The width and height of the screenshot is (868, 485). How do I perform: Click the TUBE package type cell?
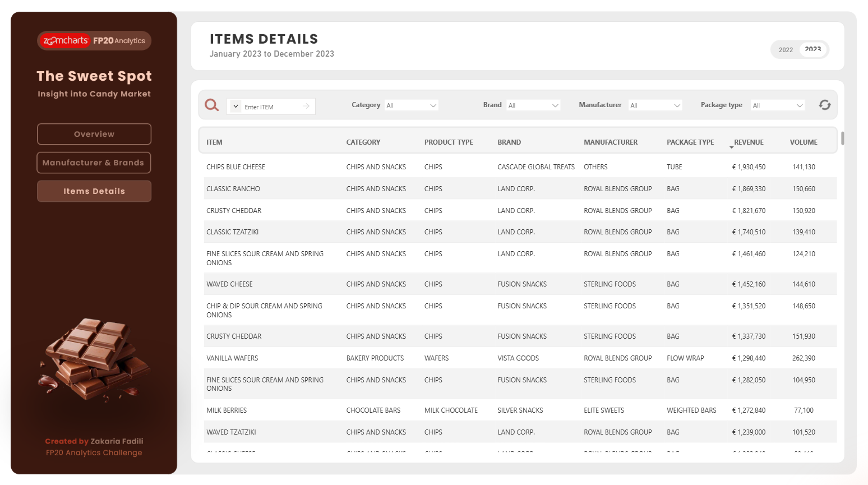click(x=675, y=167)
